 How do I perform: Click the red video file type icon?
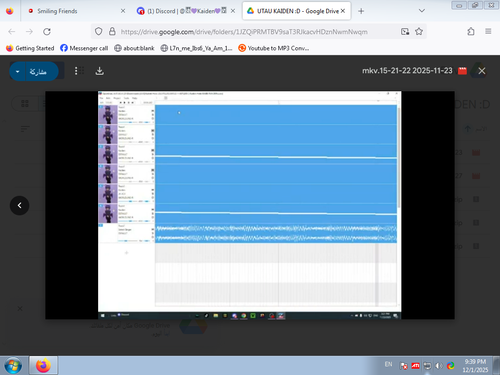[x=462, y=71]
